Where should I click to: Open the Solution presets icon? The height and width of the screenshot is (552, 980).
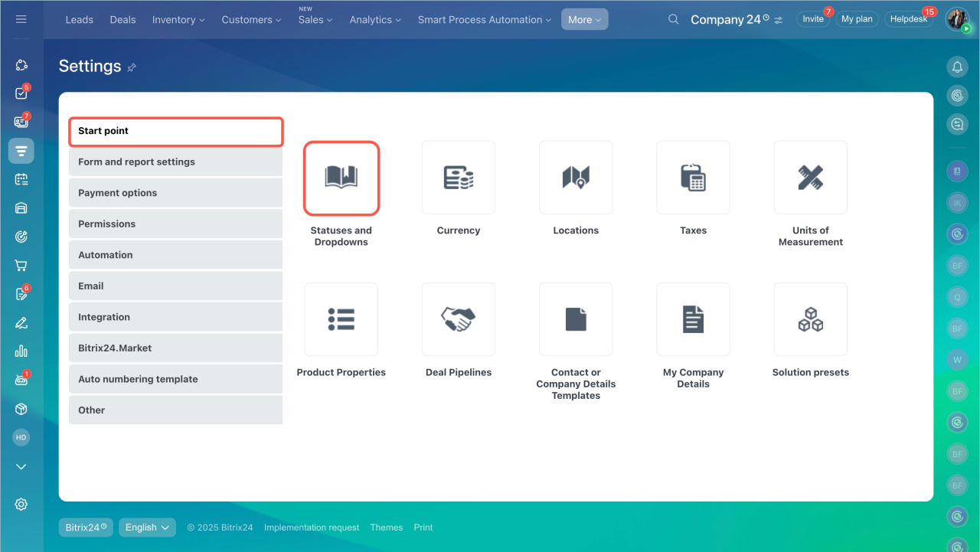coord(810,319)
